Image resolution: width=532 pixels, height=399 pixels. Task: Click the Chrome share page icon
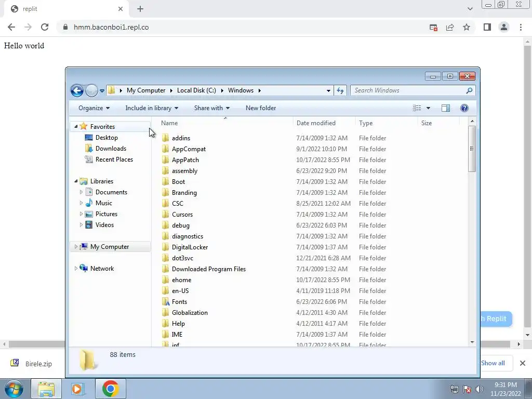tap(450, 27)
